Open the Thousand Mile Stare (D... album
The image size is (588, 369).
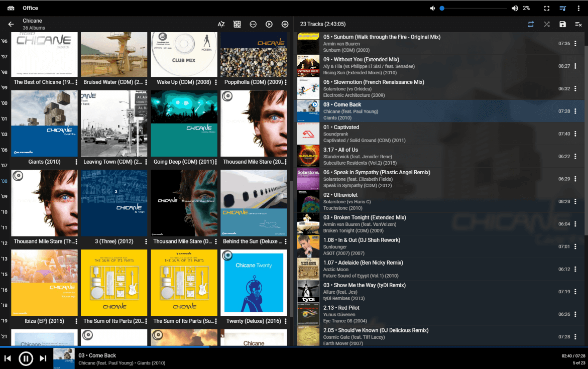pyautogui.click(x=184, y=203)
